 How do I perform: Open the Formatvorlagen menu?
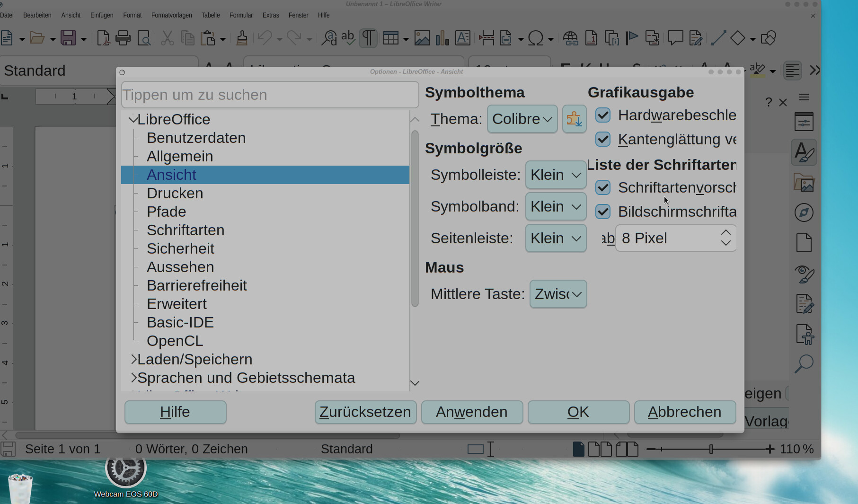[x=172, y=15]
